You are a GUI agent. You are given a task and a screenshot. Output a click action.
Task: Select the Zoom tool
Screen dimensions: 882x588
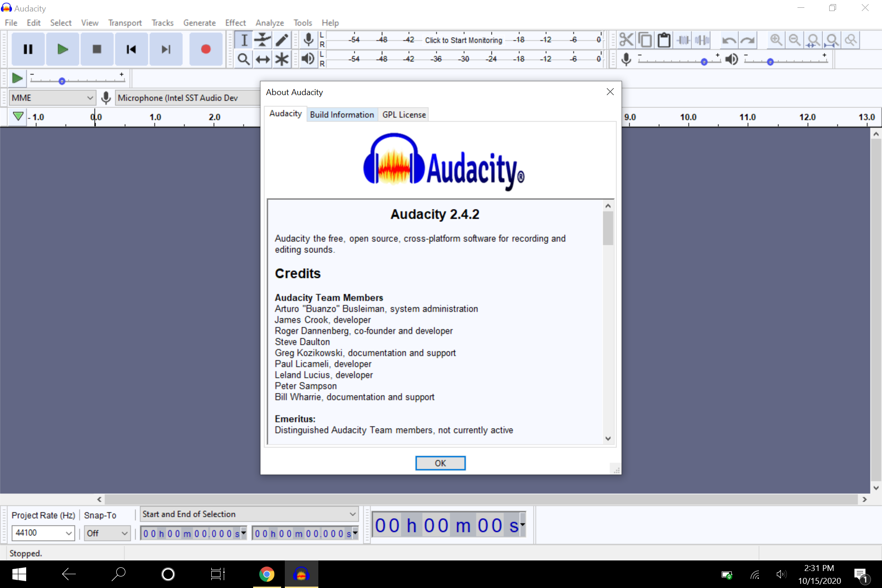coord(243,59)
